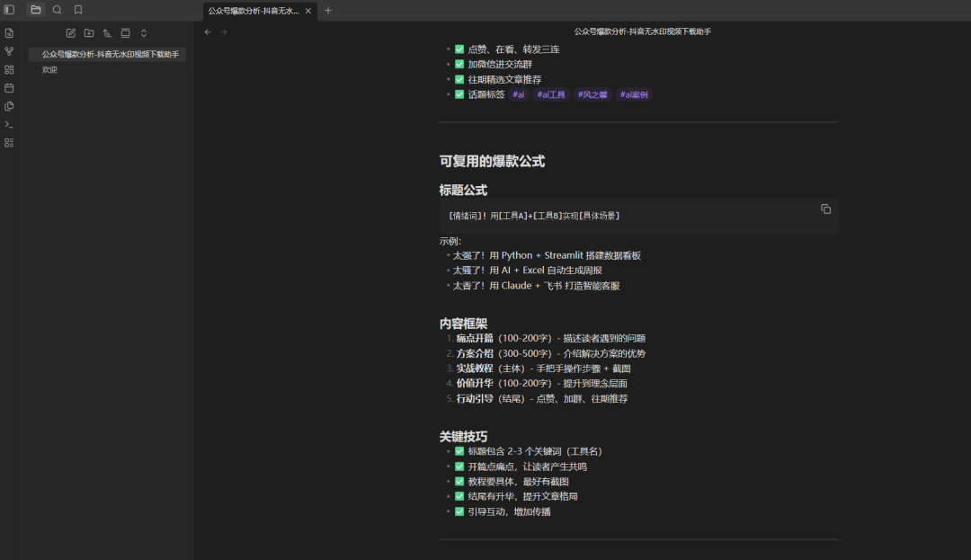The width and height of the screenshot is (971, 560).
Task: Uncheck 标题包含 2-3 个关键词 checkbox
Action: 459,451
